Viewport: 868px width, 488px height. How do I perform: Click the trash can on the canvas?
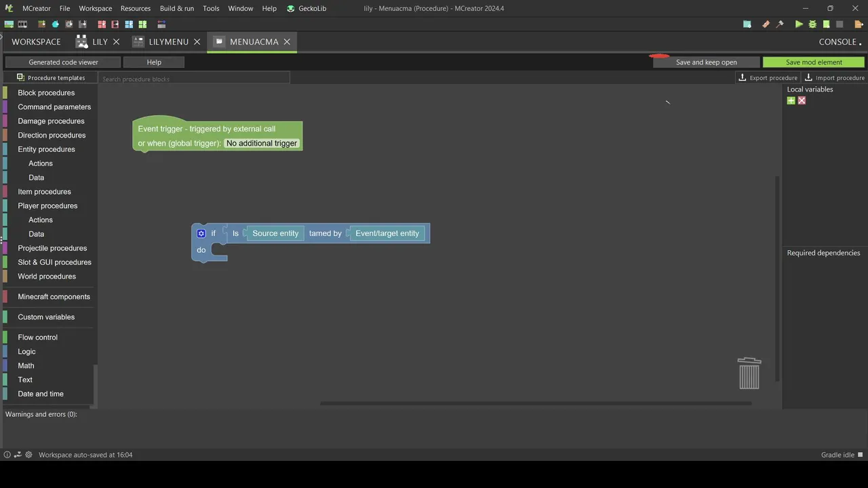point(749,373)
